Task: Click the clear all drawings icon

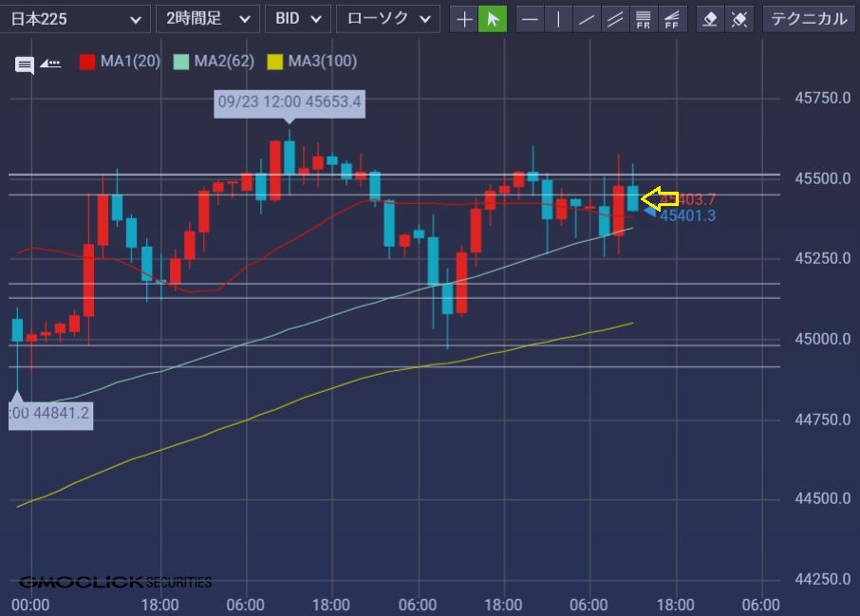Action: click(738, 19)
